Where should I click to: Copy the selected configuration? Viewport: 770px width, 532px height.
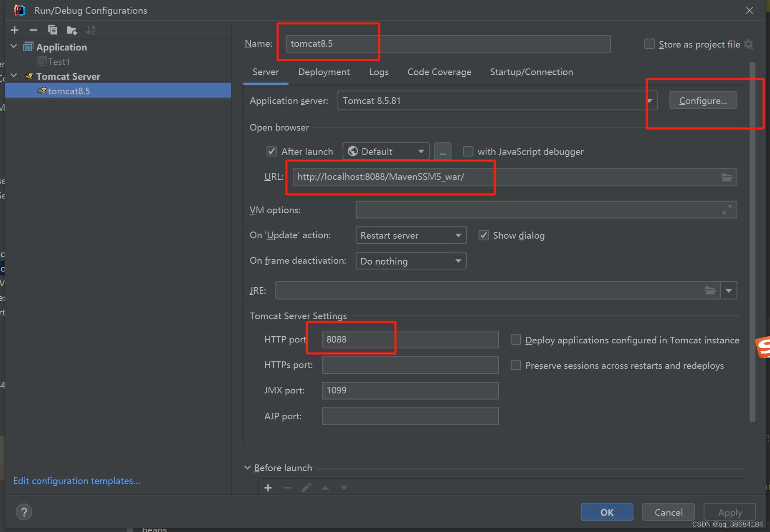53,30
